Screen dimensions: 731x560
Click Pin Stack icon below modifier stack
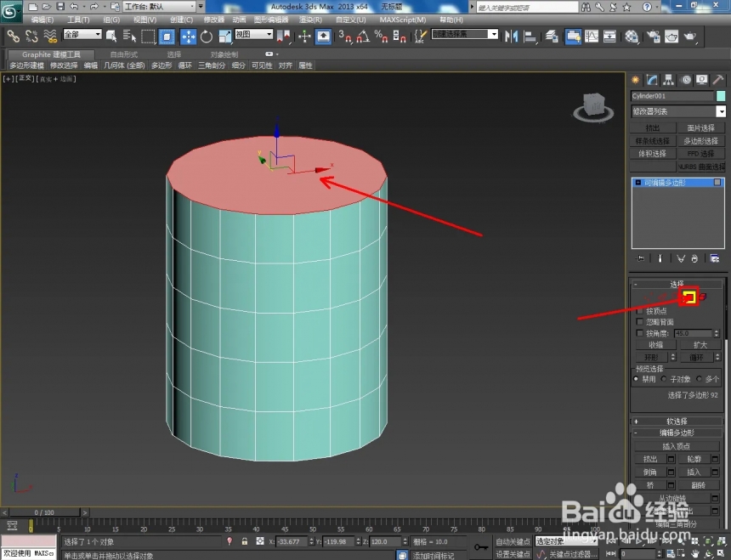click(641, 258)
